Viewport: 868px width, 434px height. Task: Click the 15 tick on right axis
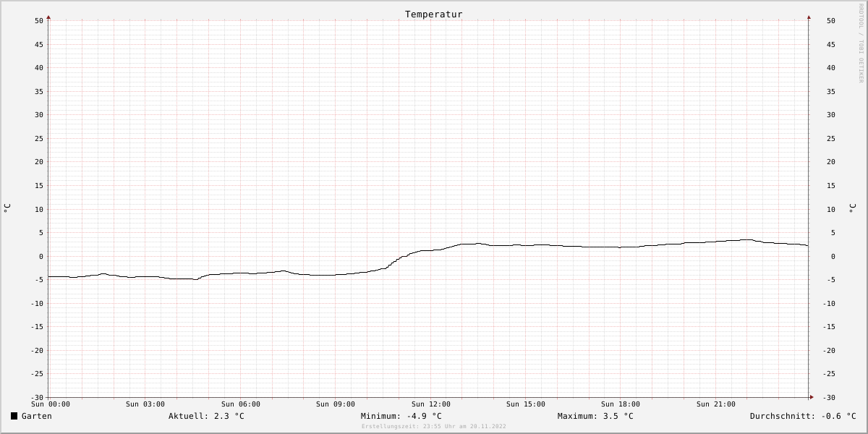830,186
